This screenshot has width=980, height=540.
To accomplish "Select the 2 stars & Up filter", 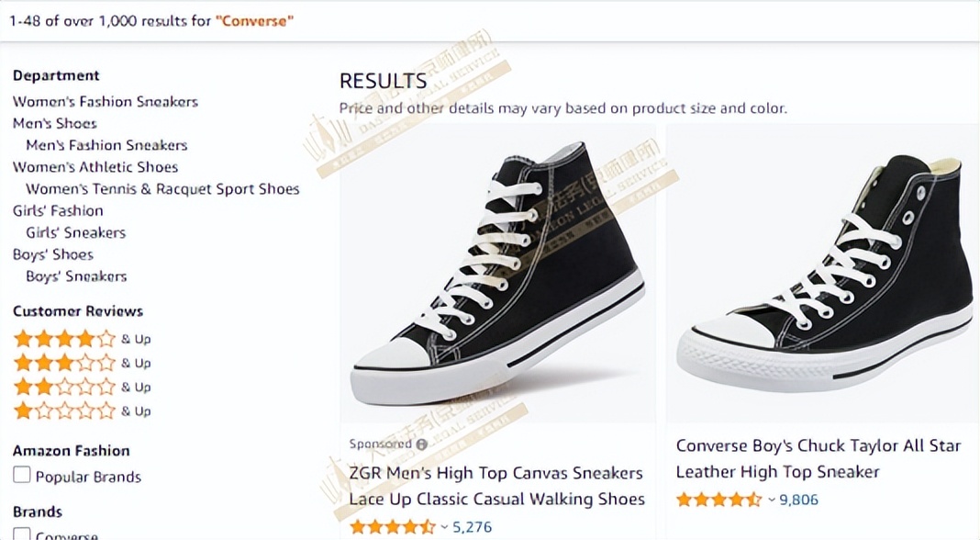I will coord(65,386).
